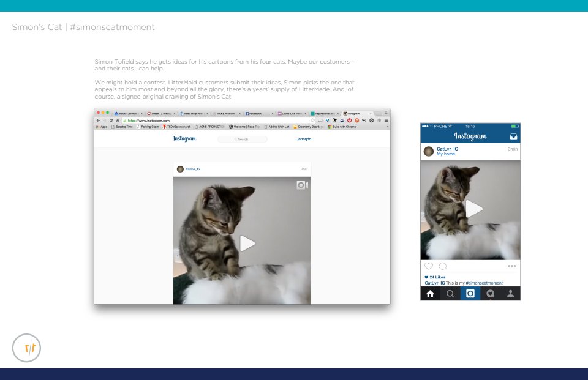Click the browser back arrow

tap(98, 121)
